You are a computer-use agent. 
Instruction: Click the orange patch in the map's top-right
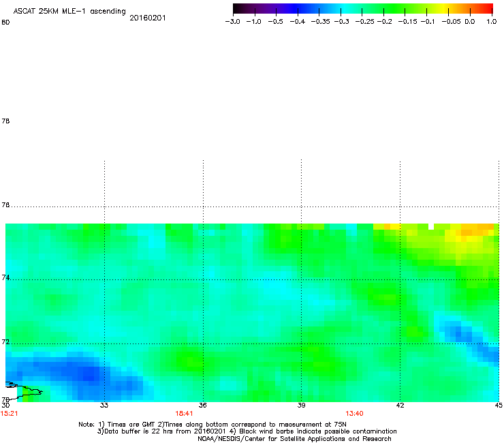(x=477, y=229)
